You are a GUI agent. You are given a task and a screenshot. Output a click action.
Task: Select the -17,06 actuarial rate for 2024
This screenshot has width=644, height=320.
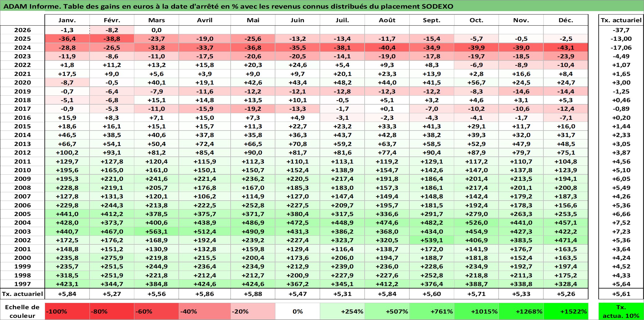coord(621,48)
